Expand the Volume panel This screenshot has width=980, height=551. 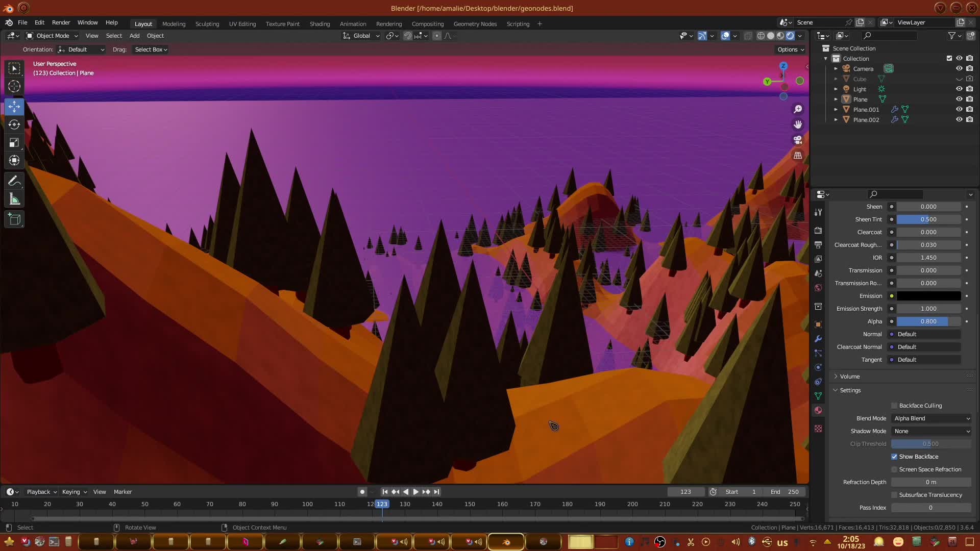(850, 377)
